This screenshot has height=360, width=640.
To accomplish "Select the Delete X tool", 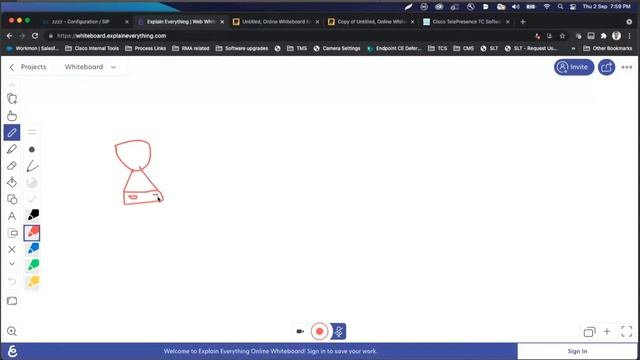I will pyautogui.click(x=12, y=249).
